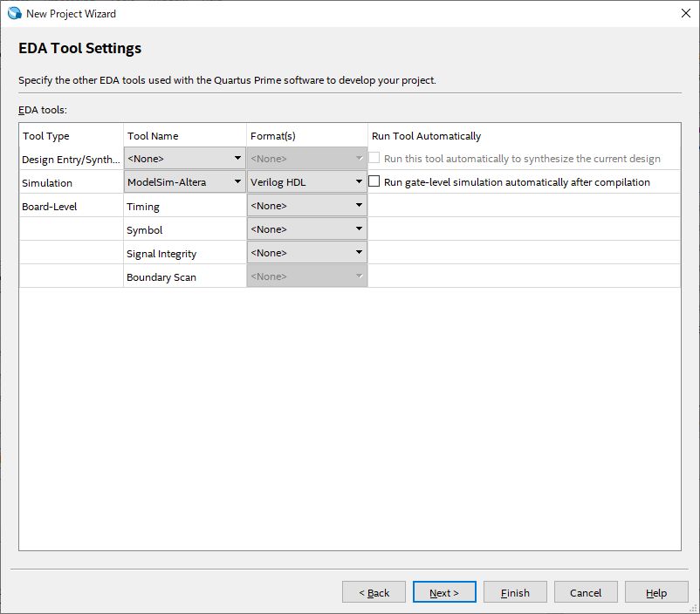
Task: Click the Quartus Prime title bar icon
Action: pyautogui.click(x=14, y=13)
